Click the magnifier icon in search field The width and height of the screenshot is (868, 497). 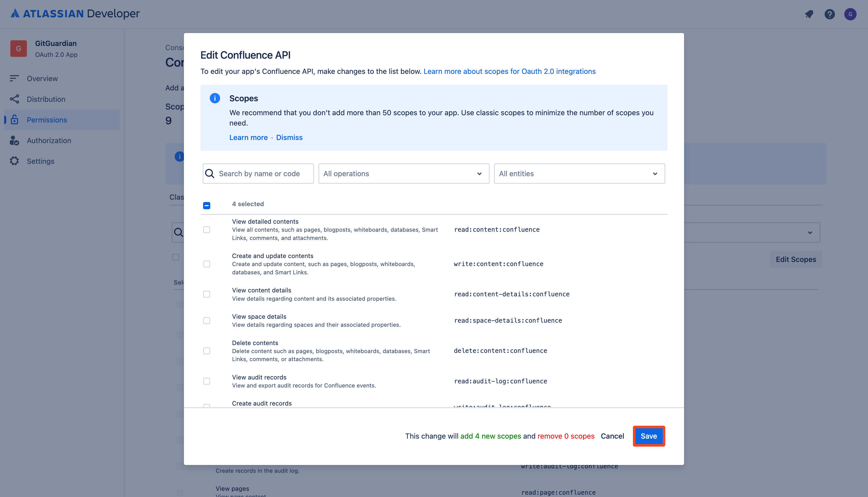(x=210, y=173)
